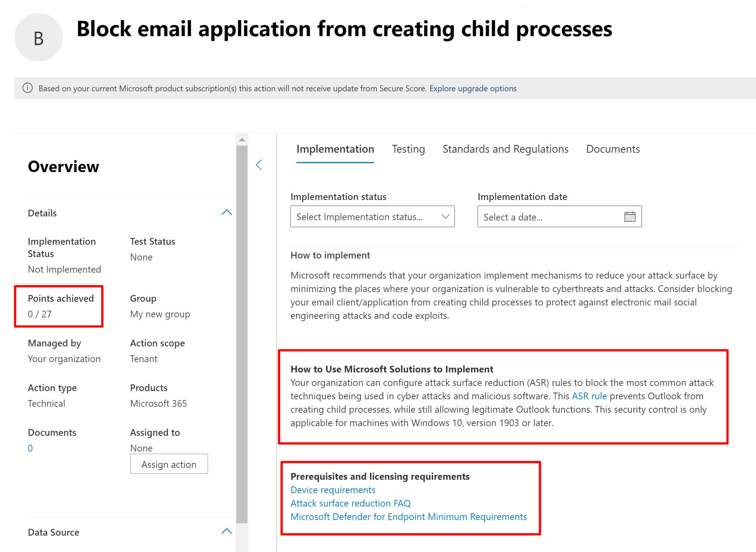This screenshot has width=756, height=552.
Task: Click the calendar icon in the date field
Action: pyautogui.click(x=630, y=217)
